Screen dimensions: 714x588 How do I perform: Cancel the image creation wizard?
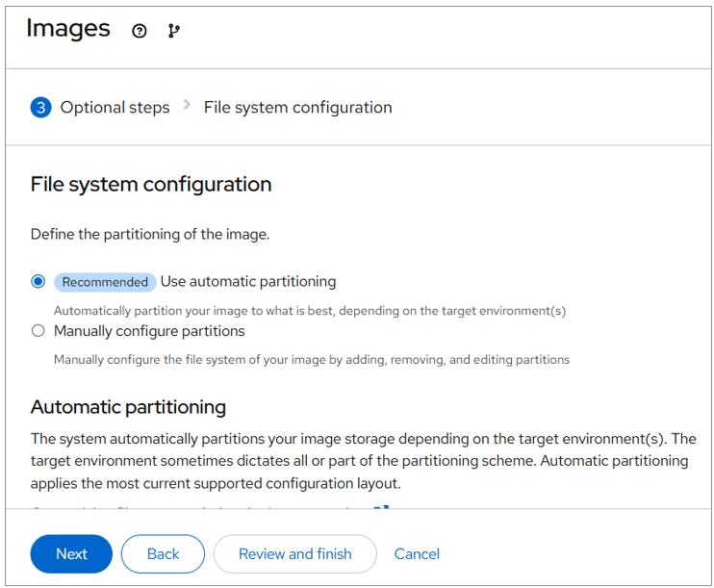417,554
